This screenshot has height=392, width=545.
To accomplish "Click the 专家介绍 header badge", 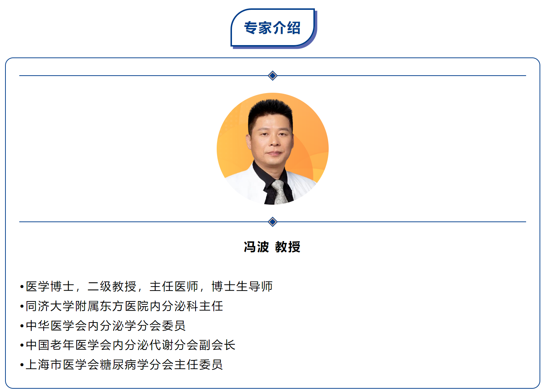I will click(273, 28).
